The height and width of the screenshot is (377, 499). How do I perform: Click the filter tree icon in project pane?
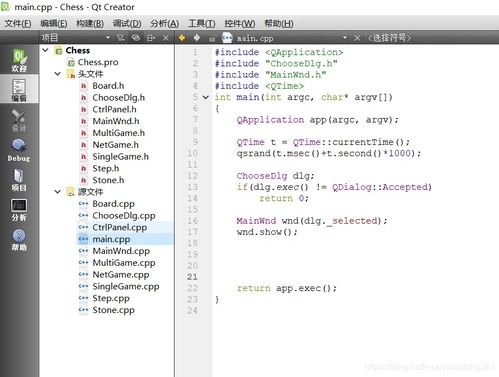pos(121,38)
